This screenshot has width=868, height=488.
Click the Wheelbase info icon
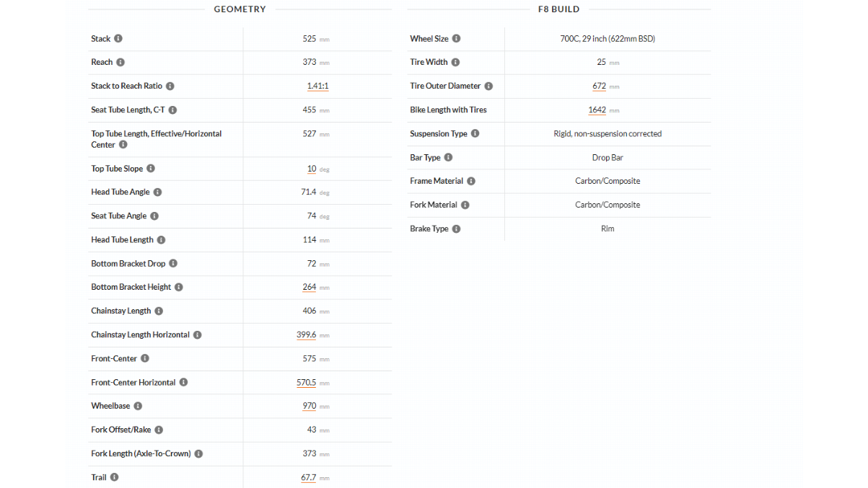[138, 407]
